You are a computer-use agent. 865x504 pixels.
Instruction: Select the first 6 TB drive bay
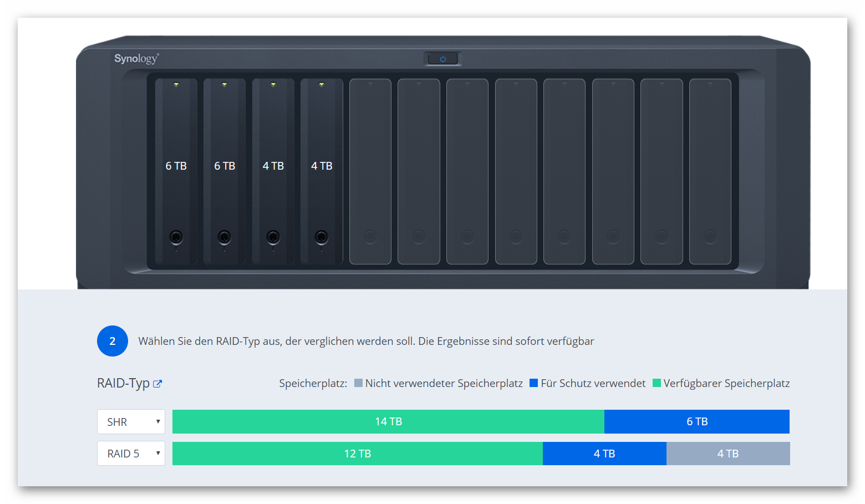click(176, 166)
